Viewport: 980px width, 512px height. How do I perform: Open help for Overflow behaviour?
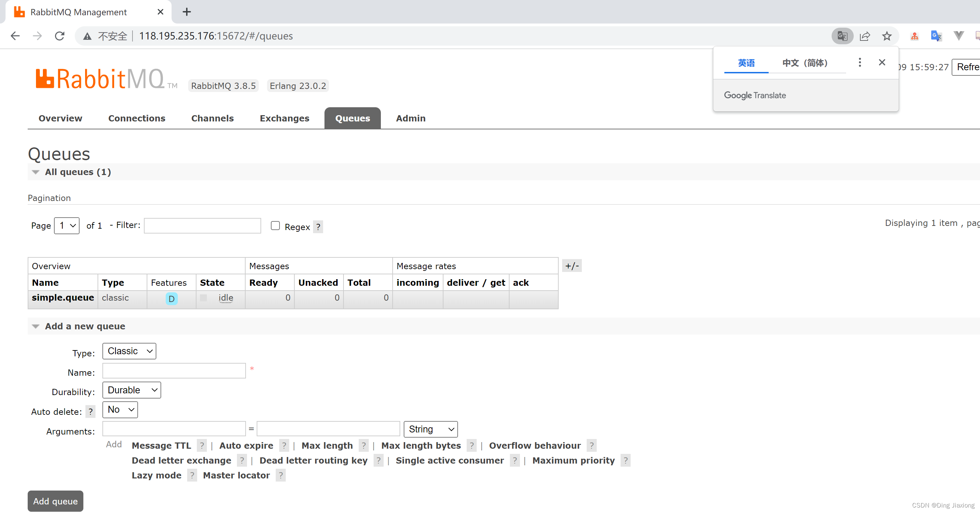click(x=592, y=446)
